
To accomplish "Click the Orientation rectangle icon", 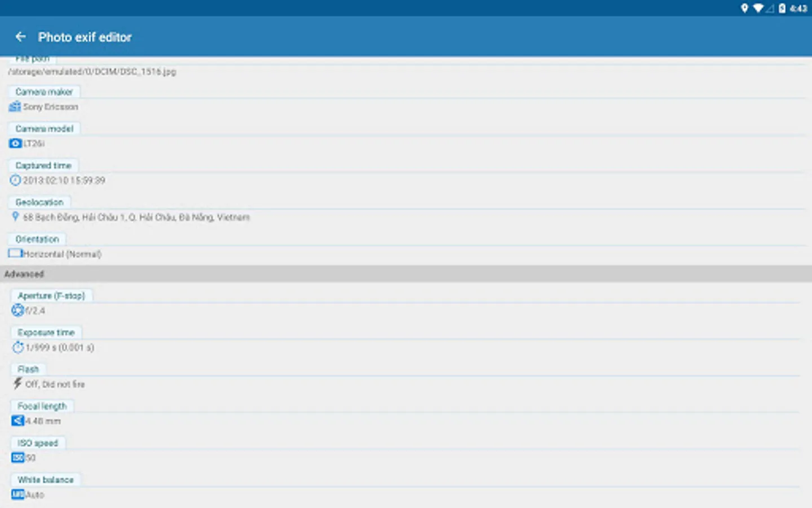I will click(15, 253).
